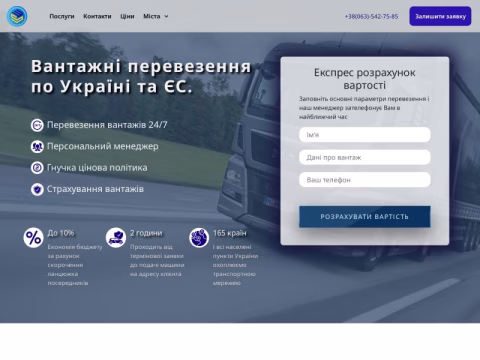Click the flexible pricing icon
This screenshot has height=360, width=480.
pos(37,168)
